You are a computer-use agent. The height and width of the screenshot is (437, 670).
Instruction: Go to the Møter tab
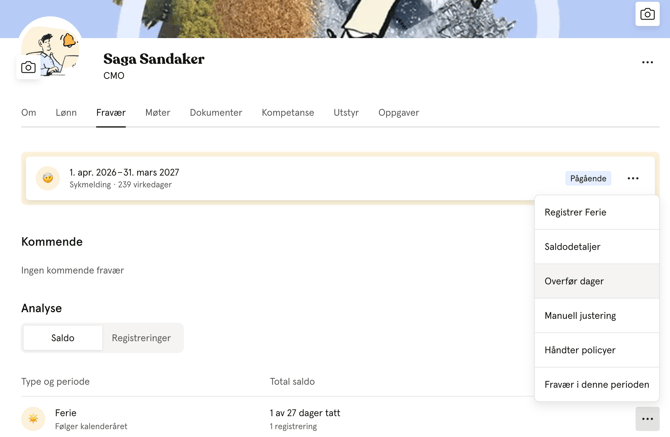(158, 113)
